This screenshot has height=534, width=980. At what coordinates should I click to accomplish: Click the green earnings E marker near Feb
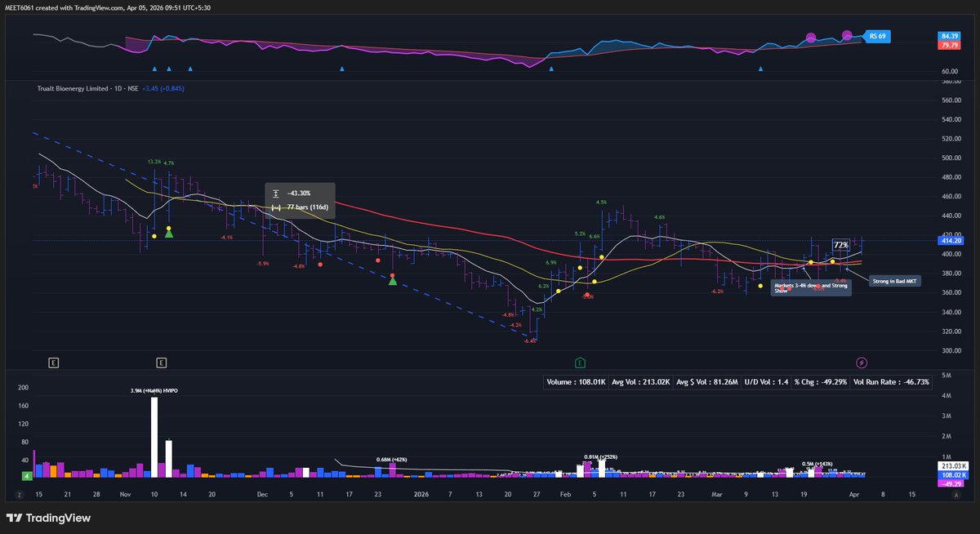click(x=580, y=362)
